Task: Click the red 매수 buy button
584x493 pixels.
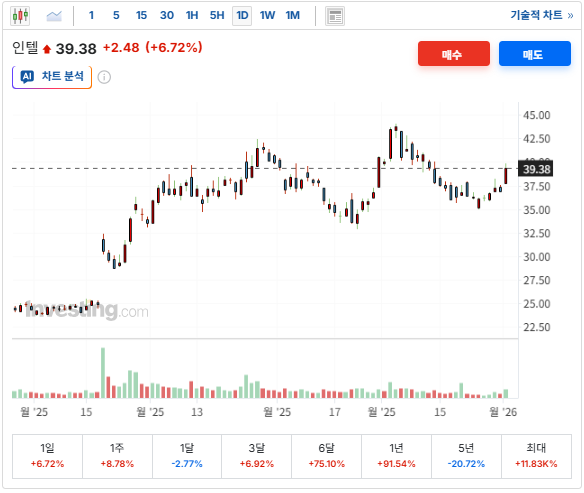Action: click(454, 54)
